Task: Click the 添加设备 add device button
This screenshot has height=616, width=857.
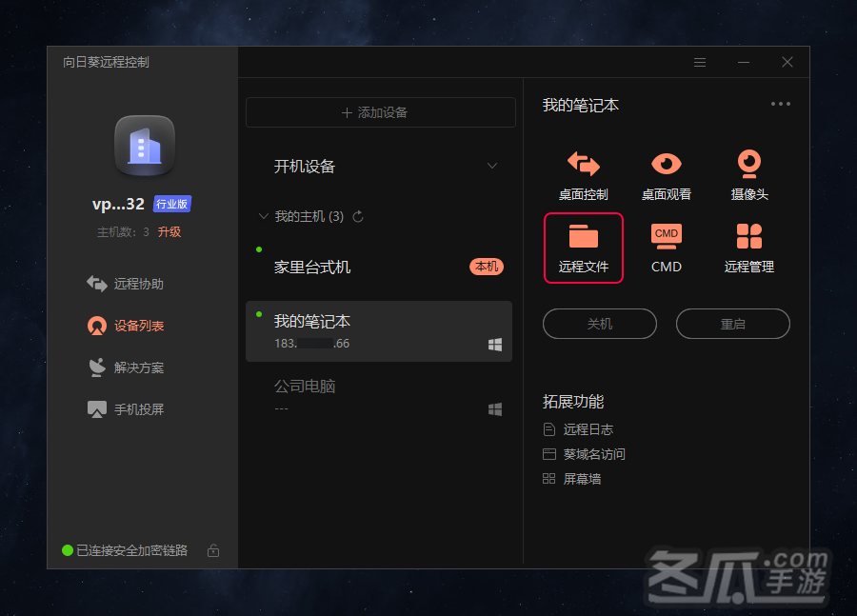Action: (380, 112)
